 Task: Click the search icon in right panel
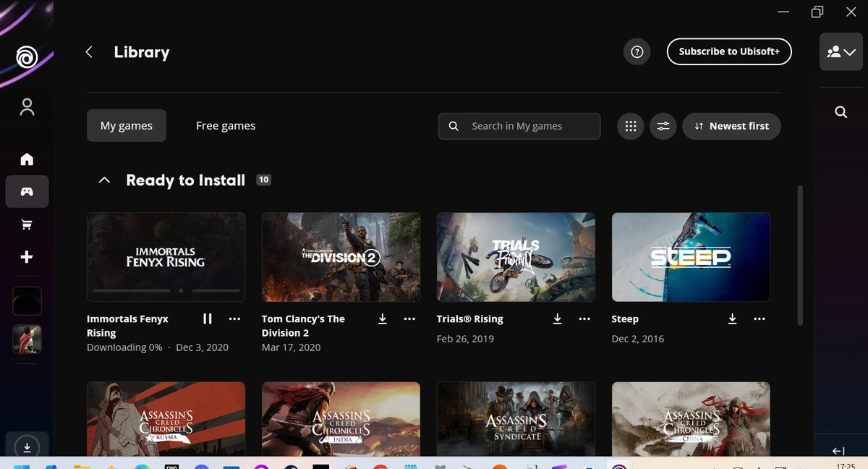pos(841,112)
